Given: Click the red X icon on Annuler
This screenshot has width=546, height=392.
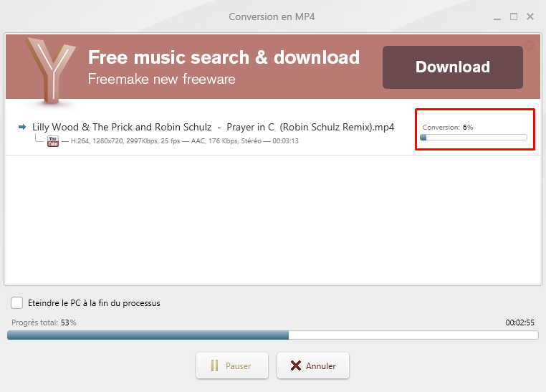Looking at the screenshot, I should click(x=296, y=365).
